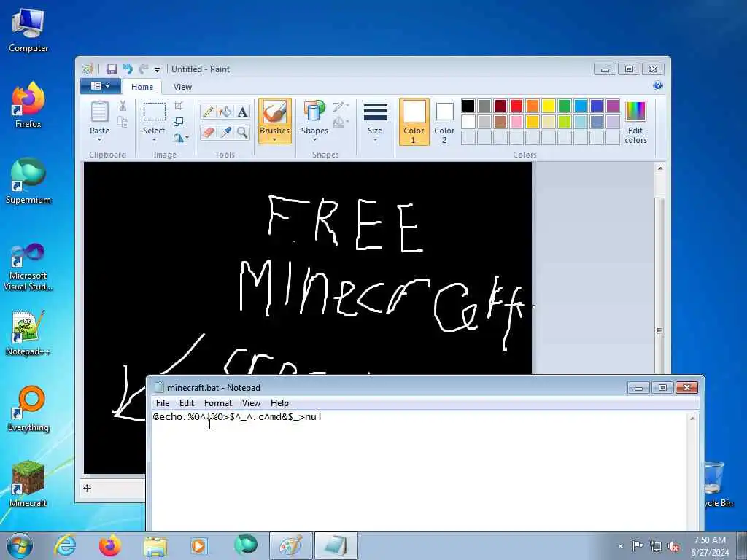
Task: Click the Paste clipboard icon
Action: click(x=99, y=112)
